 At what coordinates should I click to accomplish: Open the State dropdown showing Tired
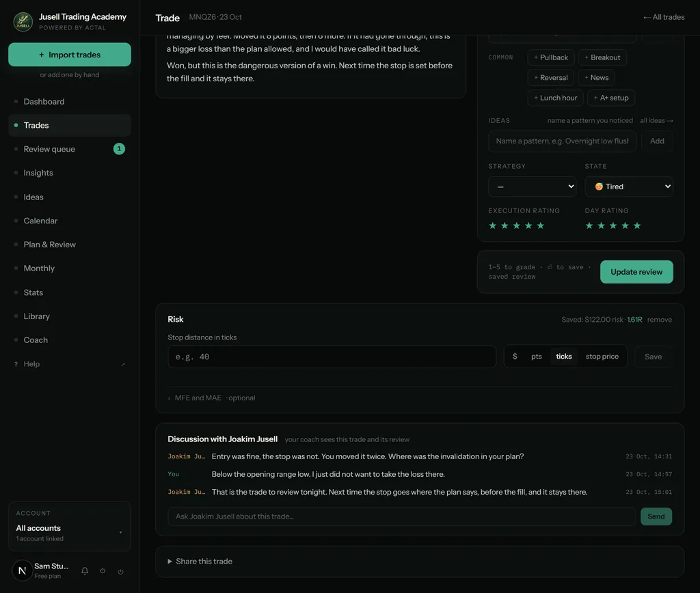629,187
